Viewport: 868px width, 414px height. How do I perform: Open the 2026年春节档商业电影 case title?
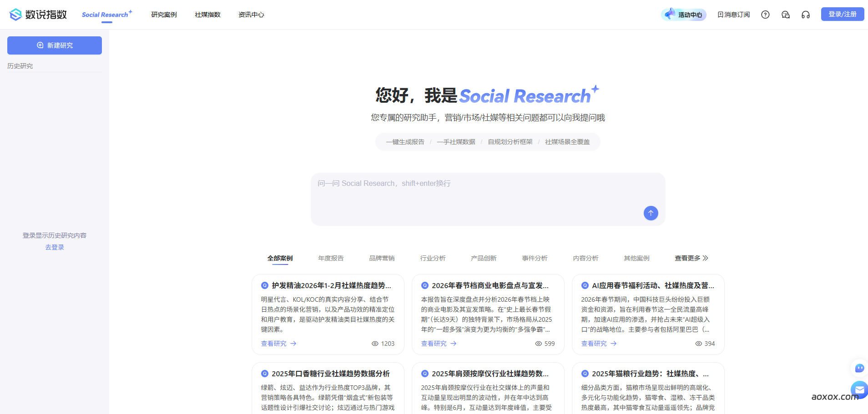490,285
